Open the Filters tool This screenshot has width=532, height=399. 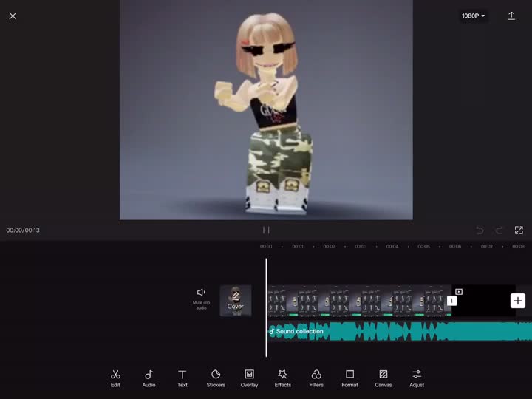316,378
